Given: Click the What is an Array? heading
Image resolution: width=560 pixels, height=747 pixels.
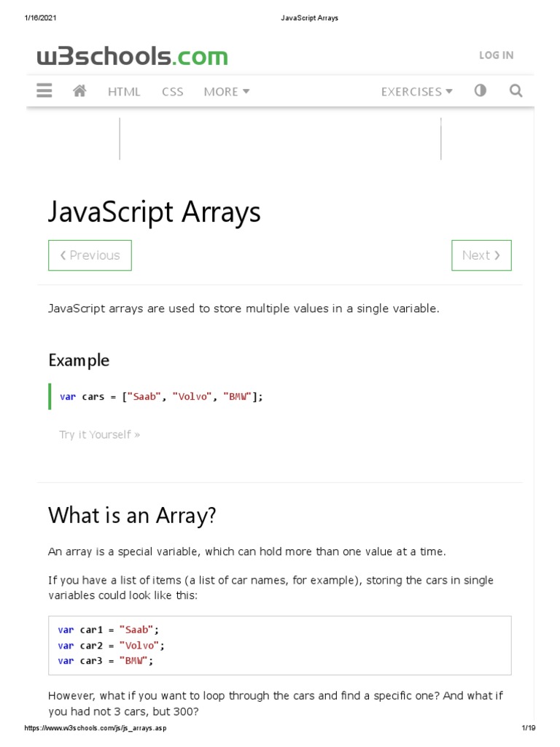Looking at the screenshot, I should [x=132, y=516].
